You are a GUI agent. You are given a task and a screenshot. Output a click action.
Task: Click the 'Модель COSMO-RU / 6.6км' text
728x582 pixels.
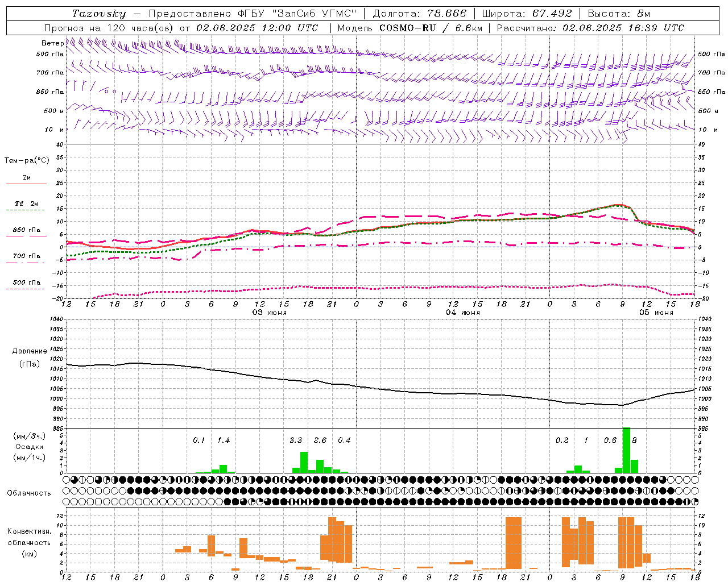(x=409, y=28)
